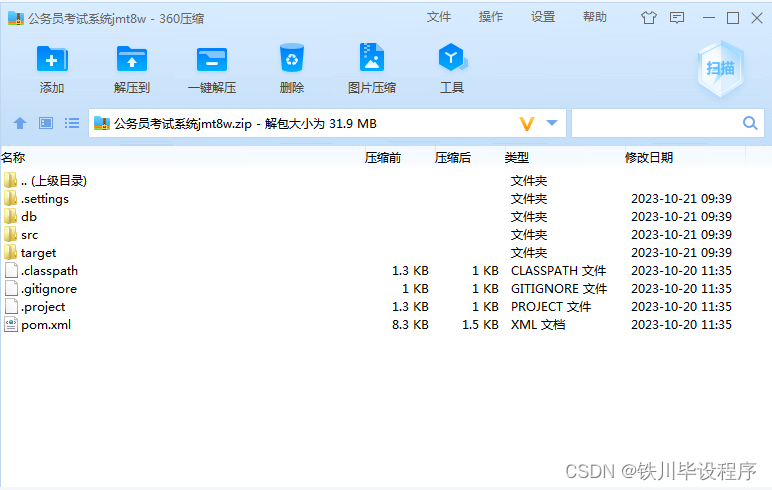Select the src folder name
Image resolution: width=772 pixels, height=490 pixels.
tap(30, 235)
